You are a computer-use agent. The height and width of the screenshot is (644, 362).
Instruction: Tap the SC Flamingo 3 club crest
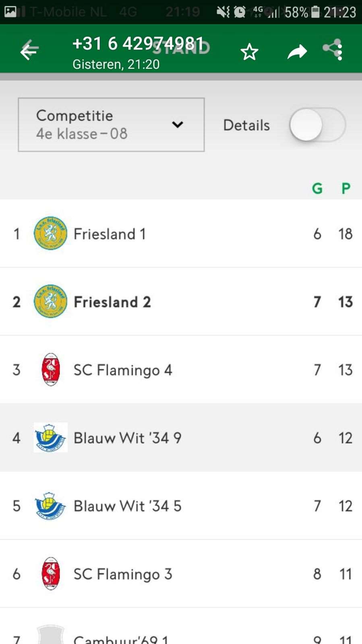click(51, 574)
